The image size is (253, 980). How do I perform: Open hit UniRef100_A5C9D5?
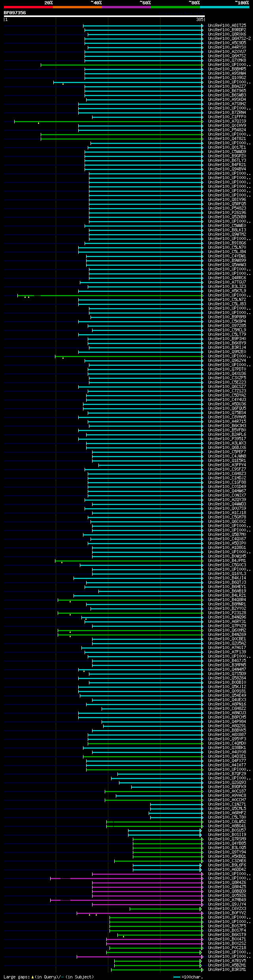pyautogui.click(x=227, y=43)
